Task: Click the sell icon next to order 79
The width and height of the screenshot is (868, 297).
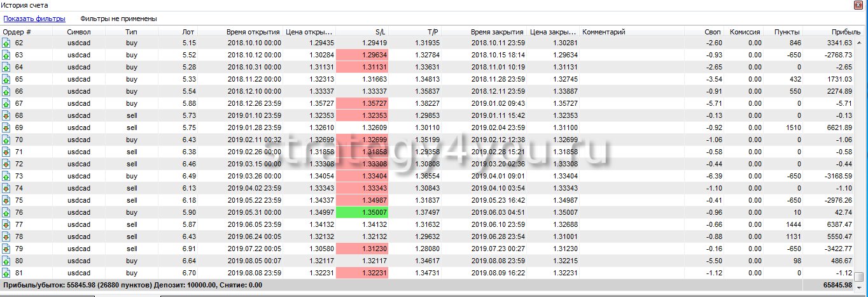Action: [x=6, y=249]
